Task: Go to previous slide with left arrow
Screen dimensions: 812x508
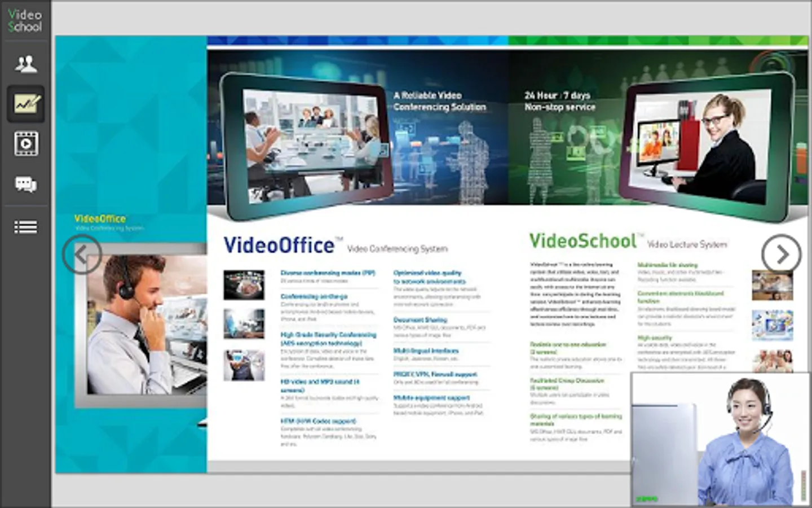Action: 82,255
